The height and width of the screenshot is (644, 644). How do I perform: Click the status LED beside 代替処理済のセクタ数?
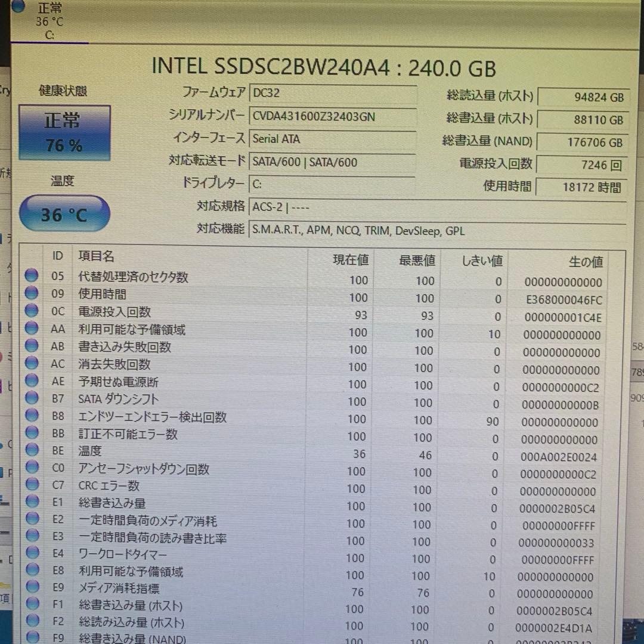(32, 275)
